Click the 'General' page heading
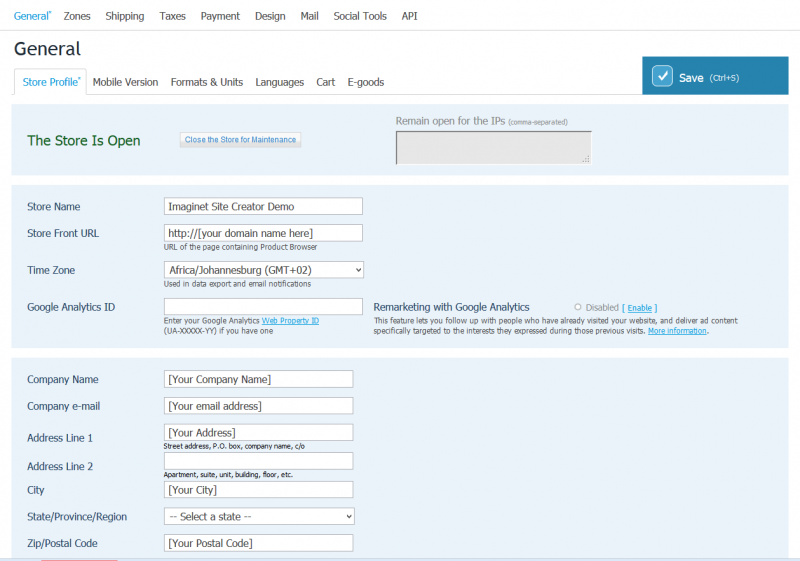800x561 pixels. pos(47,49)
